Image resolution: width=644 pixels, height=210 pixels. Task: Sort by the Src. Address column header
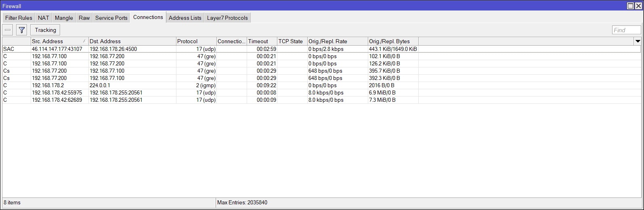(x=57, y=41)
